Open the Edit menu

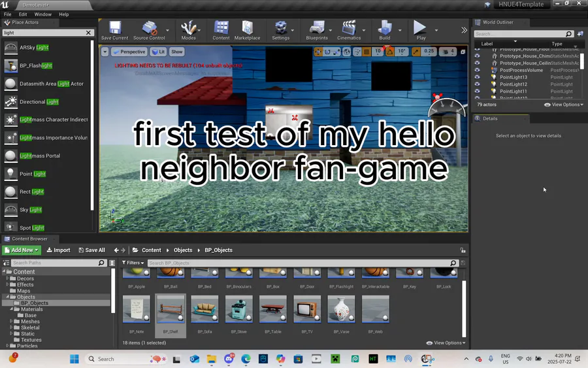tap(23, 14)
